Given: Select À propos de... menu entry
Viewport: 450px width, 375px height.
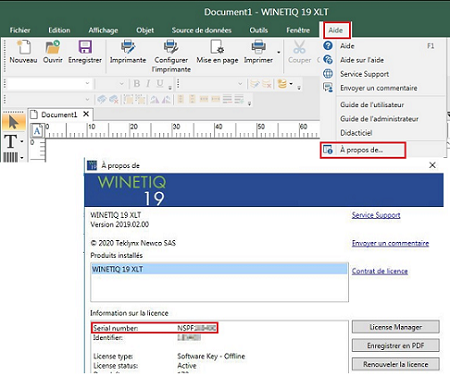Looking at the screenshot, I should (x=363, y=150).
